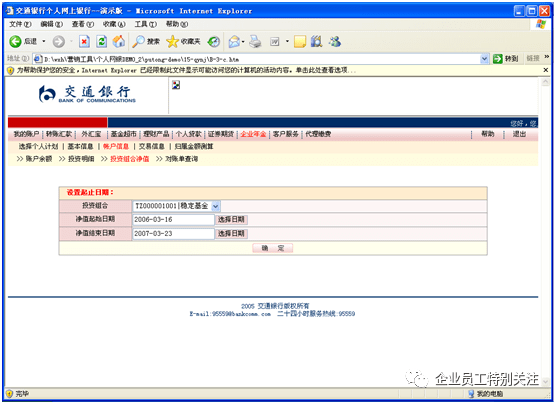The width and height of the screenshot is (556, 404).
Task: Click the security shield on information bar
Action: coord(11,71)
